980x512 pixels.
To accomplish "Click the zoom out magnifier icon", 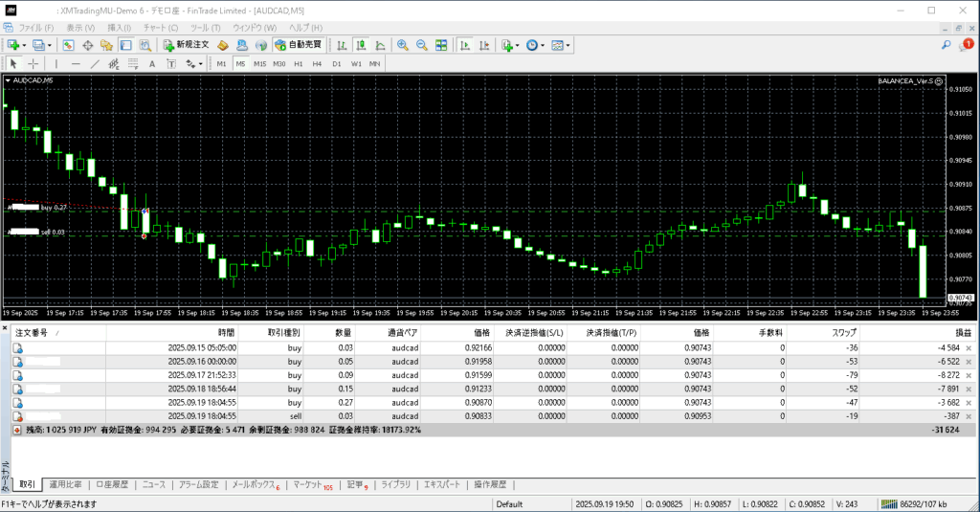I will click(x=421, y=45).
